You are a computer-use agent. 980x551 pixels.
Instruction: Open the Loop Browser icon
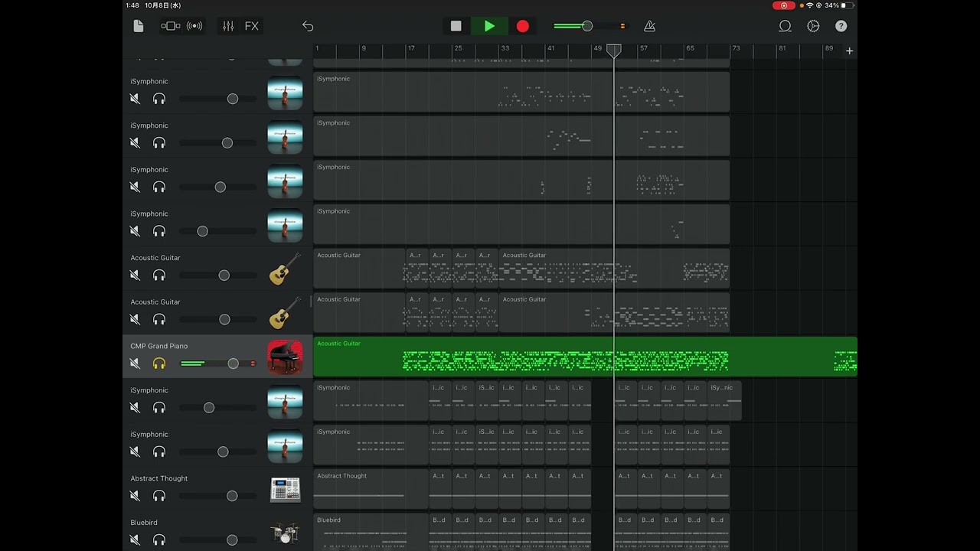pos(785,26)
